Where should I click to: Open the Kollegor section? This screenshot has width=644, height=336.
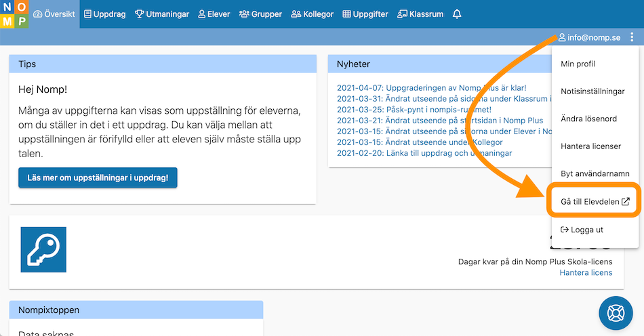[x=312, y=14]
